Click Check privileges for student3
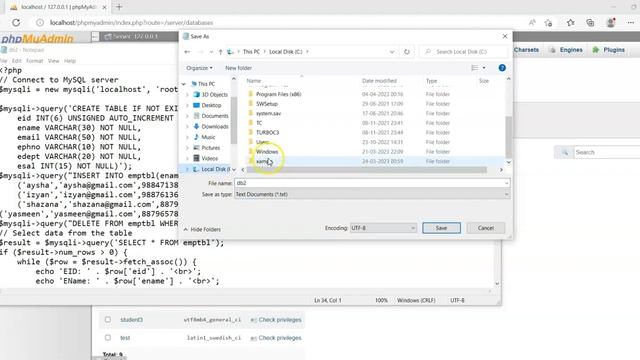 [x=276, y=320]
